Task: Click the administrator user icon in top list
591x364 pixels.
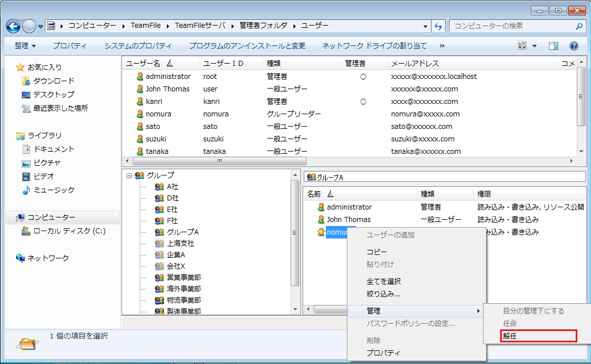Action: click(x=140, y=77)
